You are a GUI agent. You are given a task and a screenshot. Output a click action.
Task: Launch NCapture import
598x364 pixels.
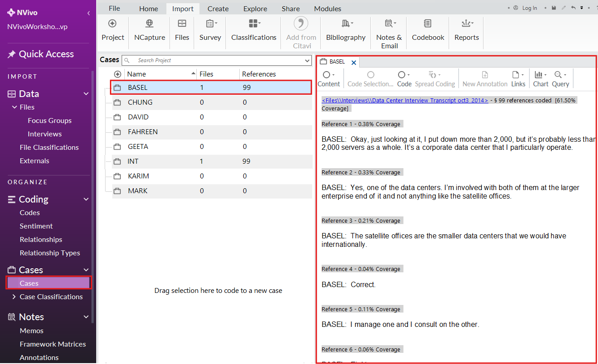pos(149,30)
